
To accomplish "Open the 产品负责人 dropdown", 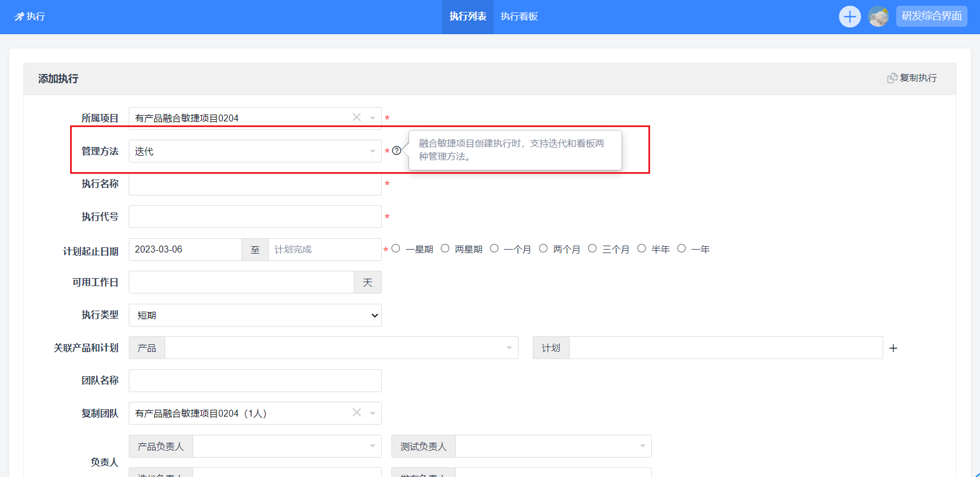I will point(287,446).
